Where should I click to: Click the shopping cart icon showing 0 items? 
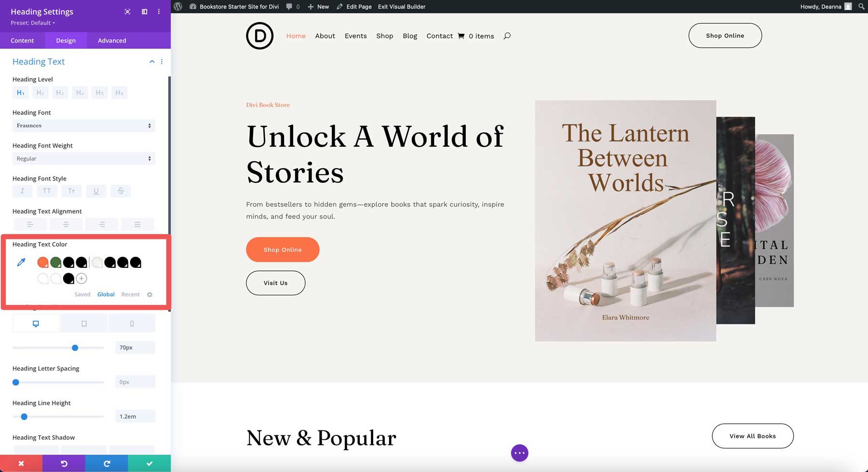pyautogui.click(x=461, y=35)
